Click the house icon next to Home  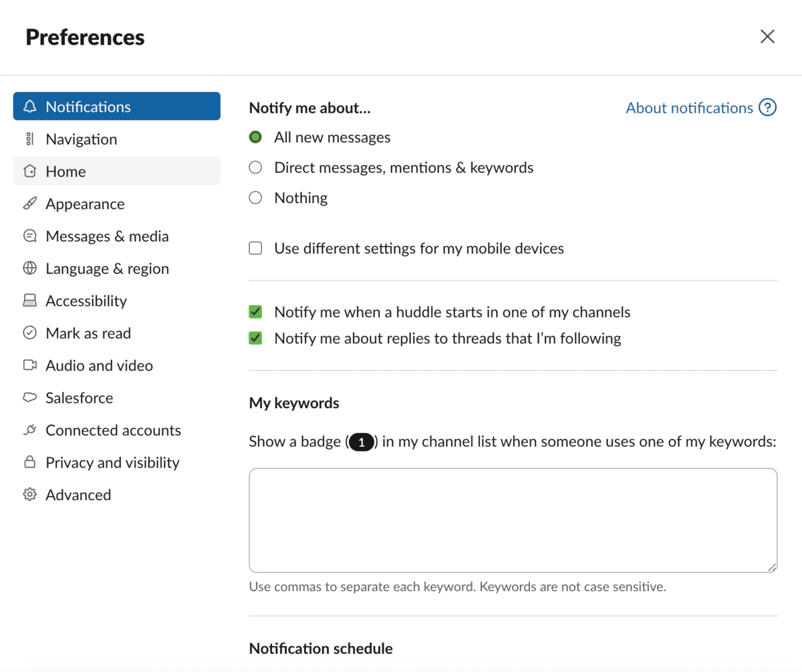(x=29, y=171)
